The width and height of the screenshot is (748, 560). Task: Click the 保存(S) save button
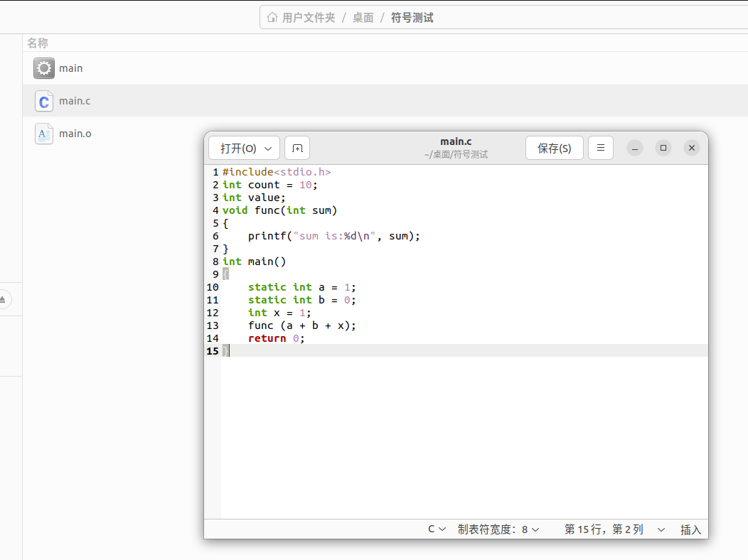pyautogui.click(x=554, y=148)
